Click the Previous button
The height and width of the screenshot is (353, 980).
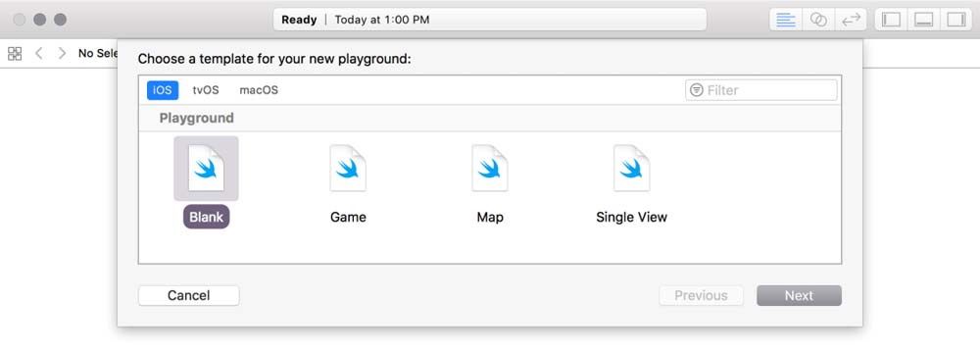pos(702,295)
